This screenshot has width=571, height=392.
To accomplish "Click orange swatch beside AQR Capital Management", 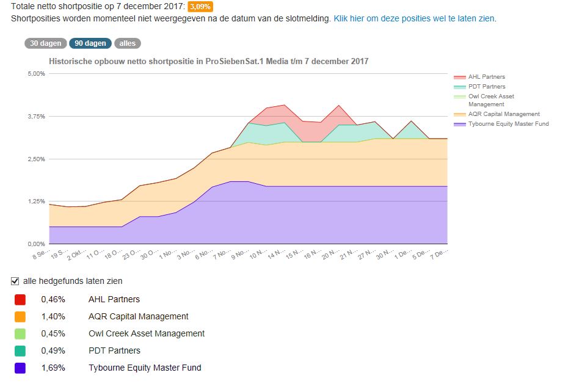I will tap(20, 317).
